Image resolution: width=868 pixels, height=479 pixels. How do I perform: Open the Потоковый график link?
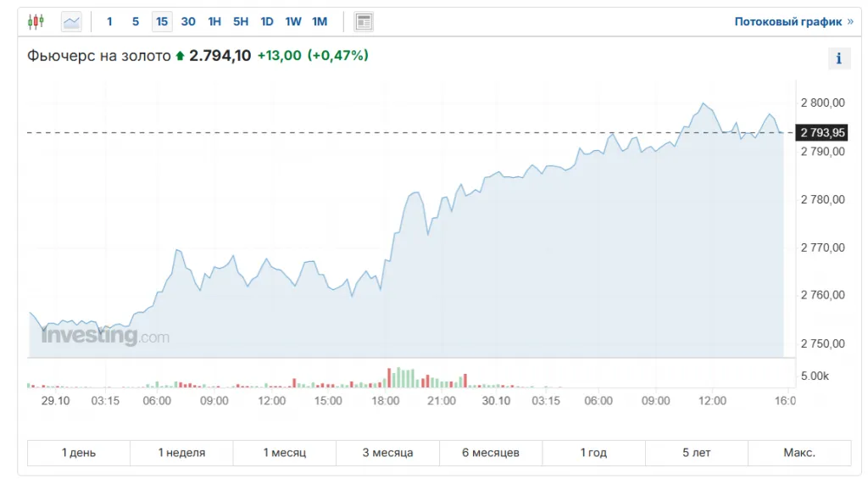tap(793, 21)
